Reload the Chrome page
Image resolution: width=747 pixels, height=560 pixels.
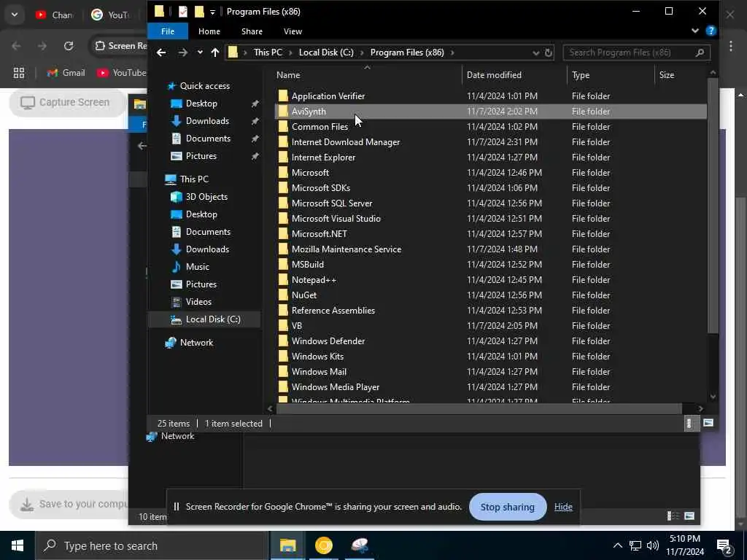pyautogui.click(x=69, y=46)
